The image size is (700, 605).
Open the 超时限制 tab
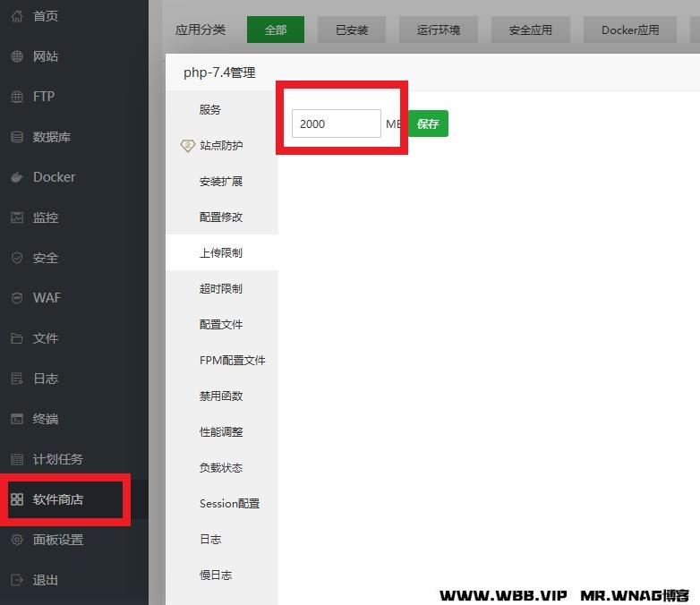click(x=222, y=288)
